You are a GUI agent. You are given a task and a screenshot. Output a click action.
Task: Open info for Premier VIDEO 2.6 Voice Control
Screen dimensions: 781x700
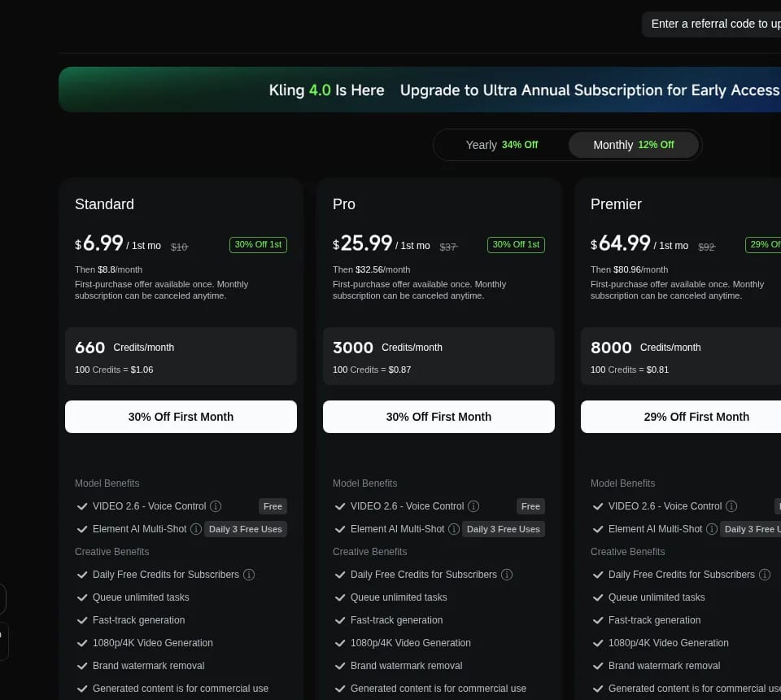[731, 506]
